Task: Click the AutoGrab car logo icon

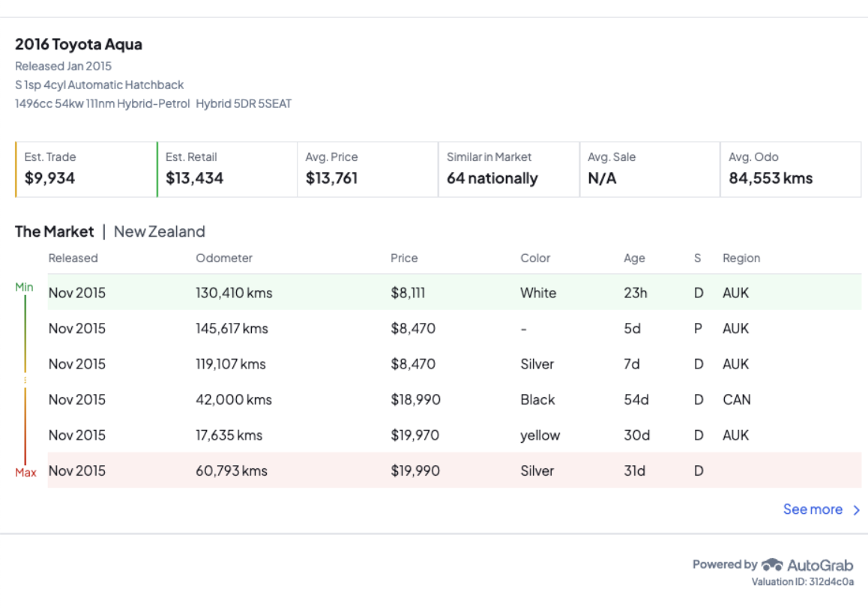Action: [x=772, y=565]
